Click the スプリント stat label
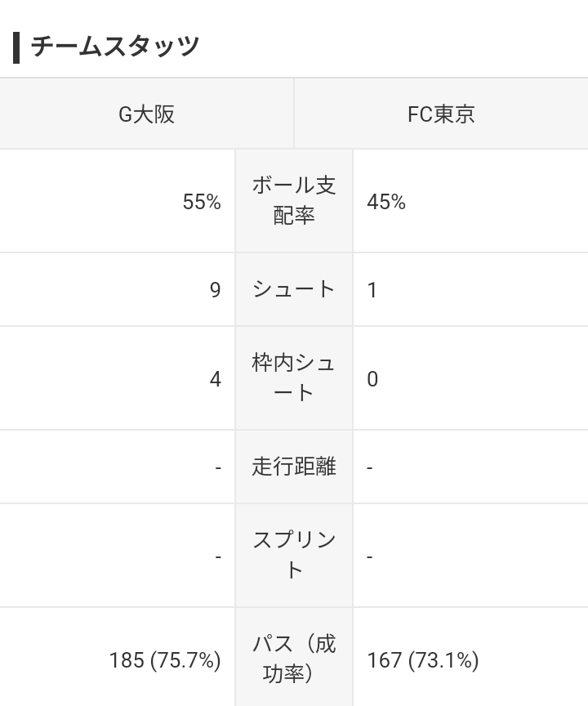This screenshot has width=588, height=706. pos(294,555)
